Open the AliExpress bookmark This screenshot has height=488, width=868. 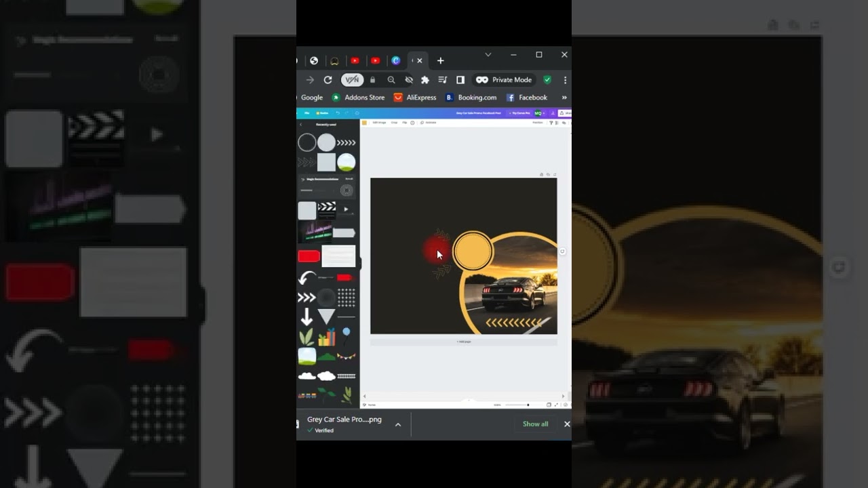click(x=415, y=98)
